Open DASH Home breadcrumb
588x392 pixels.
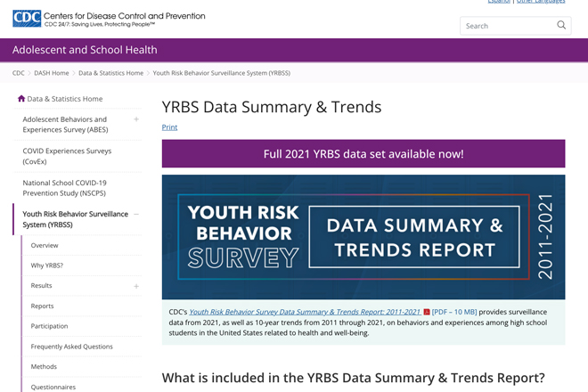pyautogui.click(x=52, y=73)
